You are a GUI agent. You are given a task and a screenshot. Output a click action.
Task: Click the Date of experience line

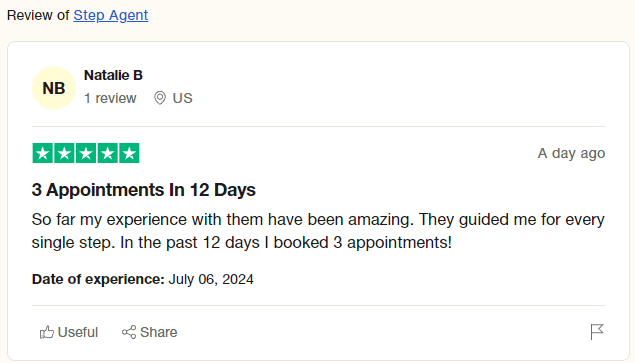[143, 279]
